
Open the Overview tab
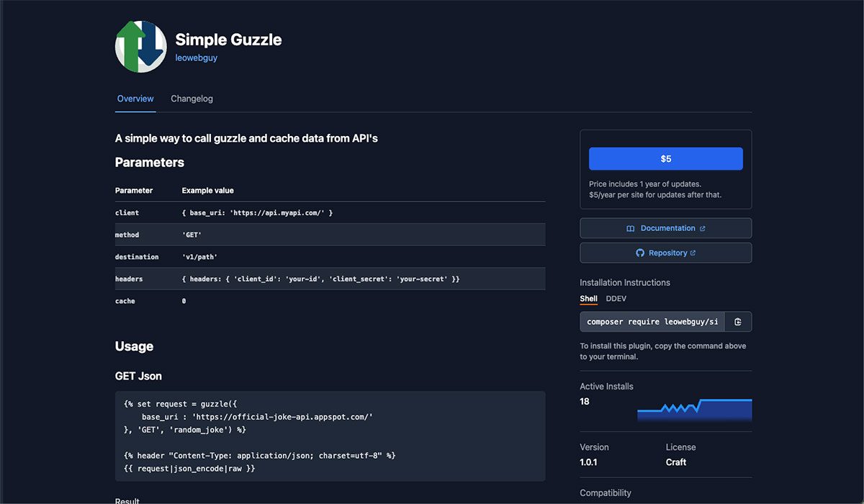click(135, 99)
